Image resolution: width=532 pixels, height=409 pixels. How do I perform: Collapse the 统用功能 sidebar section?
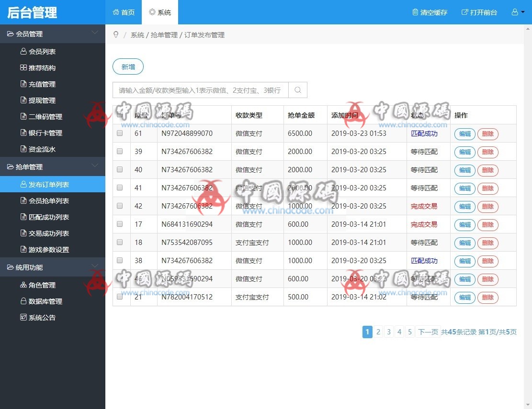95,267
